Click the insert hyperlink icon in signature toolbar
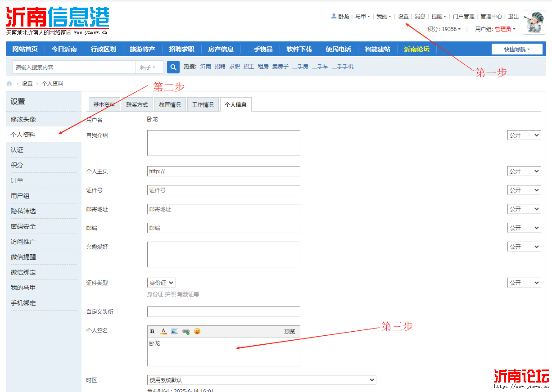The height and width of the screenshot is (392, 552). pyautogui.click(x=186, y=331)
